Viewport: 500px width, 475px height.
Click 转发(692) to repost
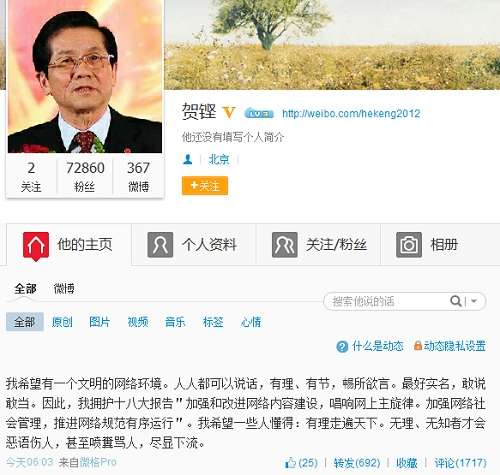(x=357, y=463)
